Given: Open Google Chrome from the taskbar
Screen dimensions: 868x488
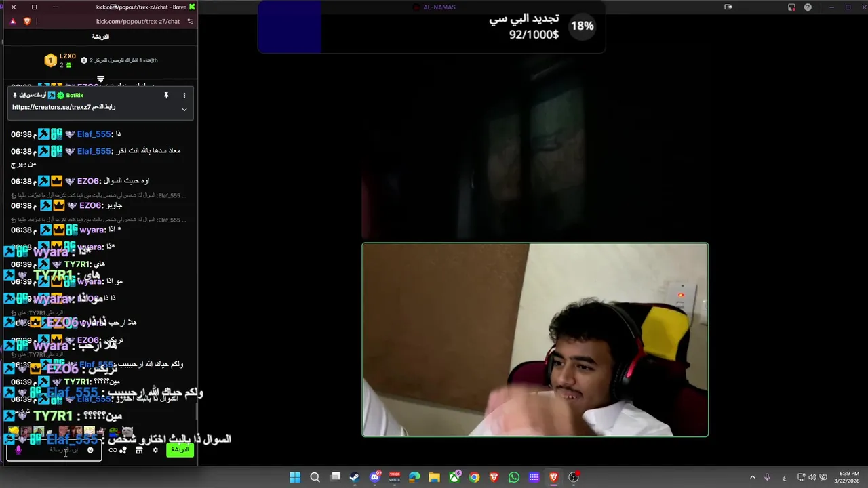Looking at the screenshot, I should point(474,477).
